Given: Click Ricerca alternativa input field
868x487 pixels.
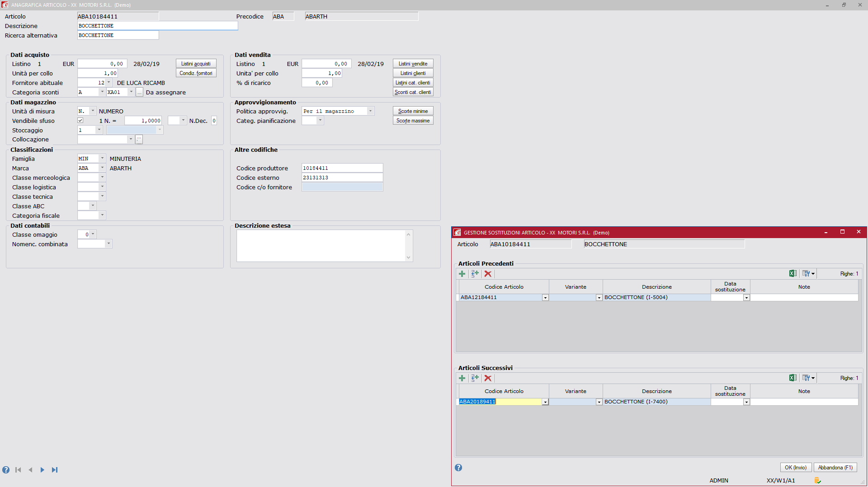Looking at the screenshot, I should 118,35.
